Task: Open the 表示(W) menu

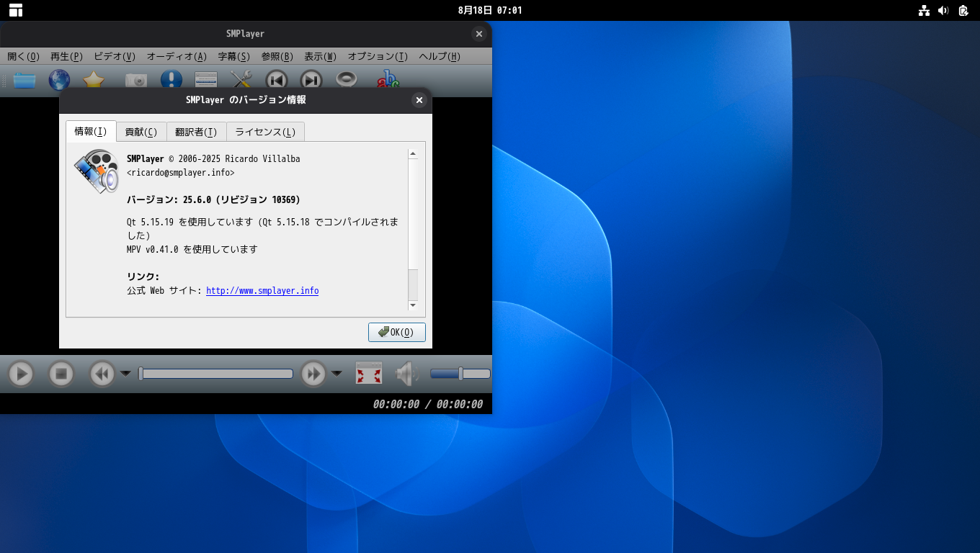Action: click(321, 56)
